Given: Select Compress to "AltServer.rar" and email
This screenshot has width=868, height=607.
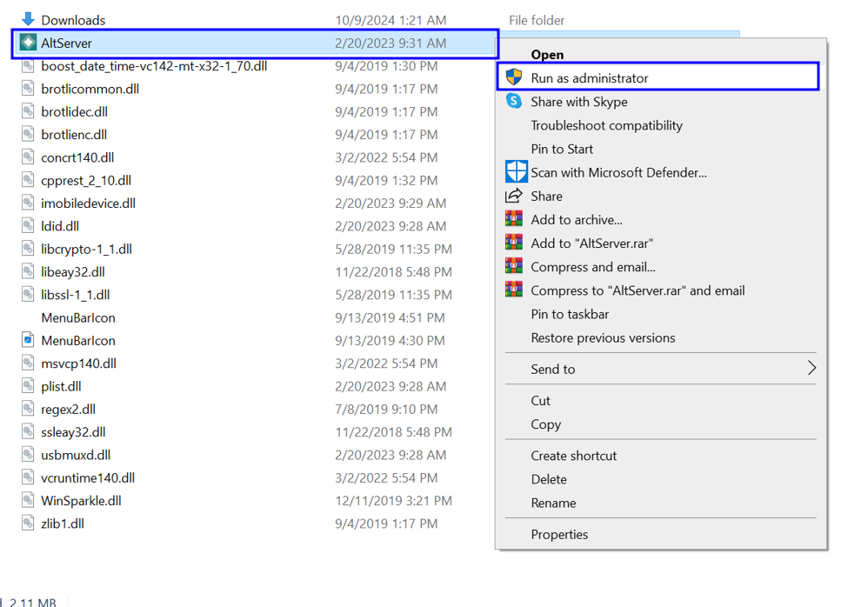Looking at the screenshot, I should pyautogui.click(x=638, y=290).
